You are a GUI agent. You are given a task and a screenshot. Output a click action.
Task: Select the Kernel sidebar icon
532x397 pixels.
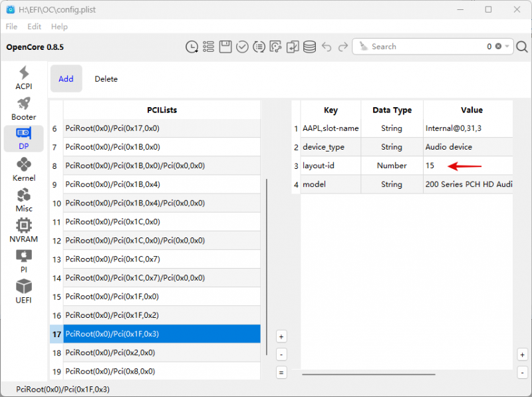click(23, 170)
